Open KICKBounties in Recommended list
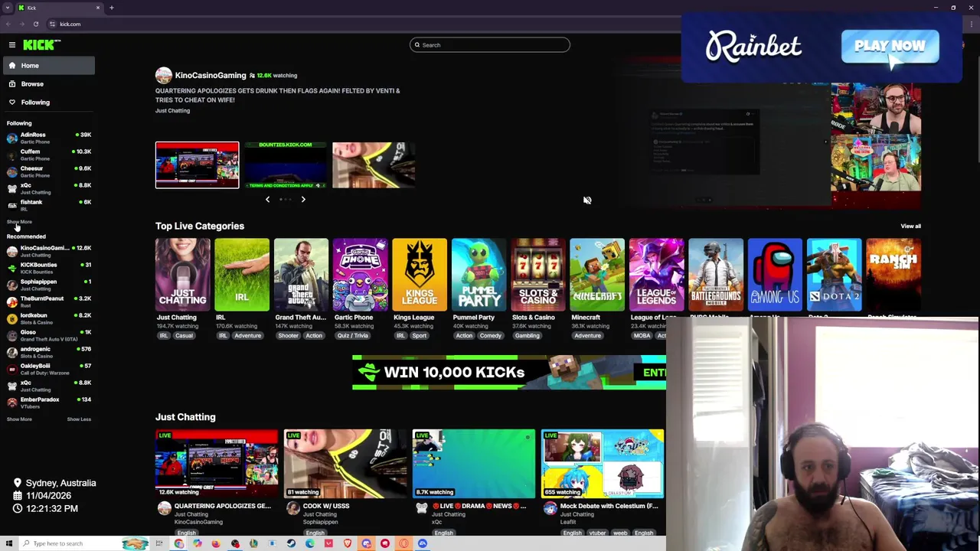Image resolution: width=980 pixels, height=551 pixels. pyautogui.click(x=47, y=268)
